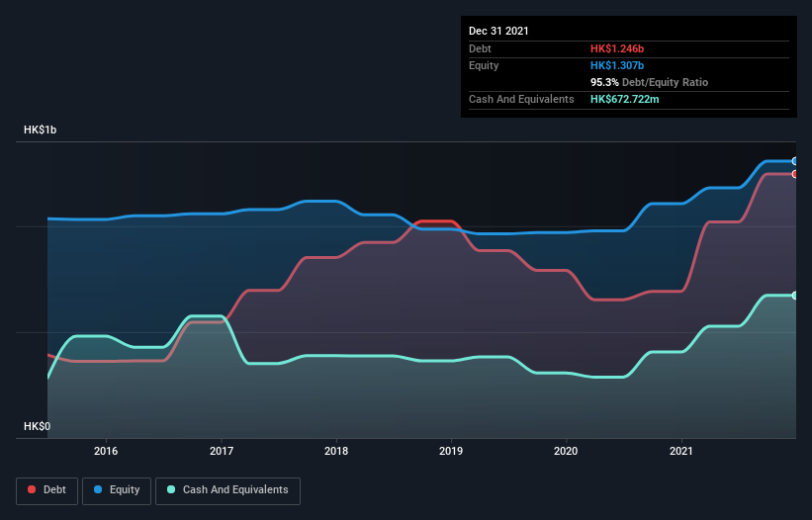Click the blue Equity endpoint marker
This screenshot has width=812, height=520.
coord(795,161)
